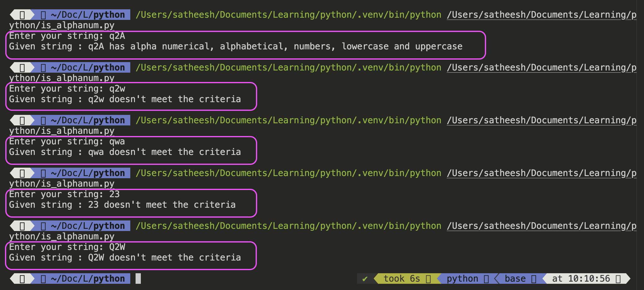Click the "base" conda environment segment
The image size is (644, 290).
(515, 279)
